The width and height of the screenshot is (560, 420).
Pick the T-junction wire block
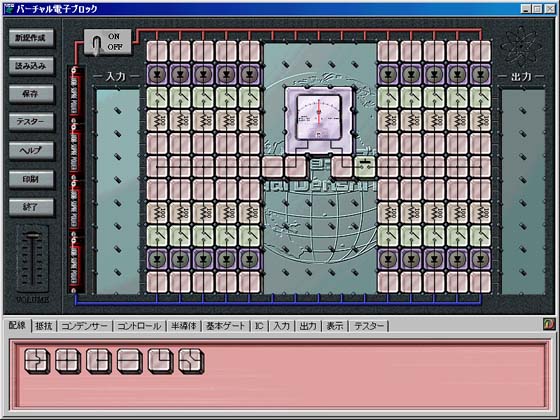pyautogui.click(x=98, y=361)
